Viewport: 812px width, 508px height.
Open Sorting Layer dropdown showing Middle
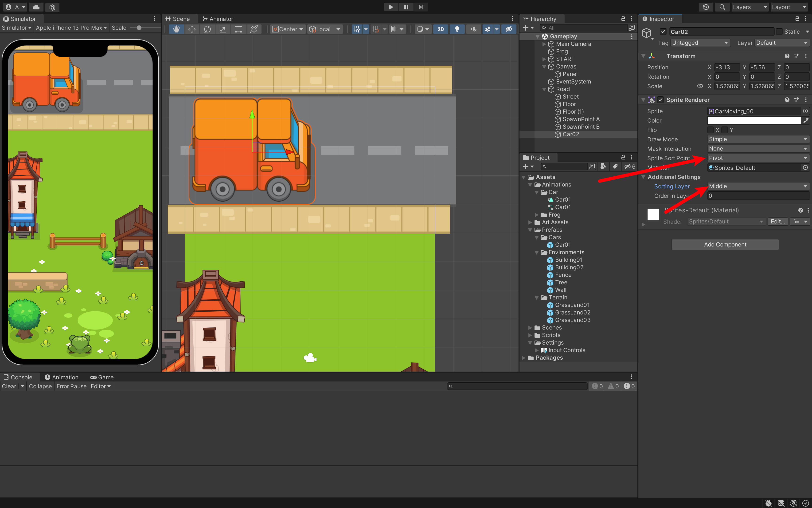(x=758, y=186)
